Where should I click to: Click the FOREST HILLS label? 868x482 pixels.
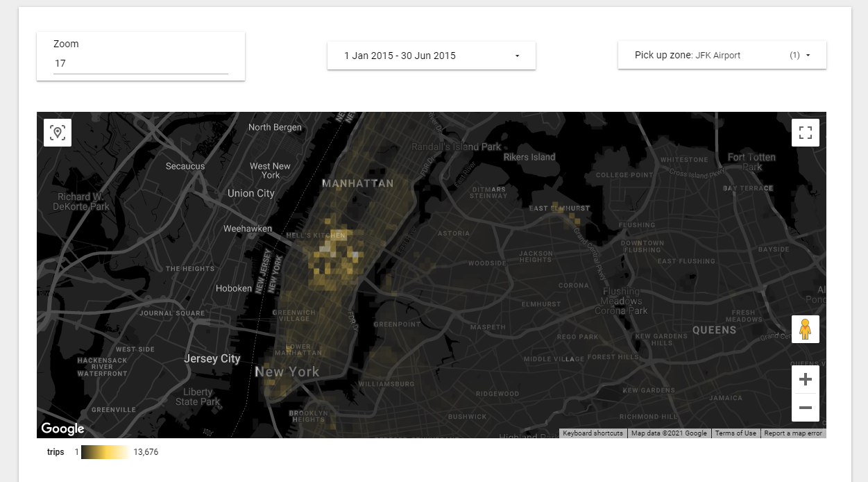pyautogui.click(x=613, y=357)
